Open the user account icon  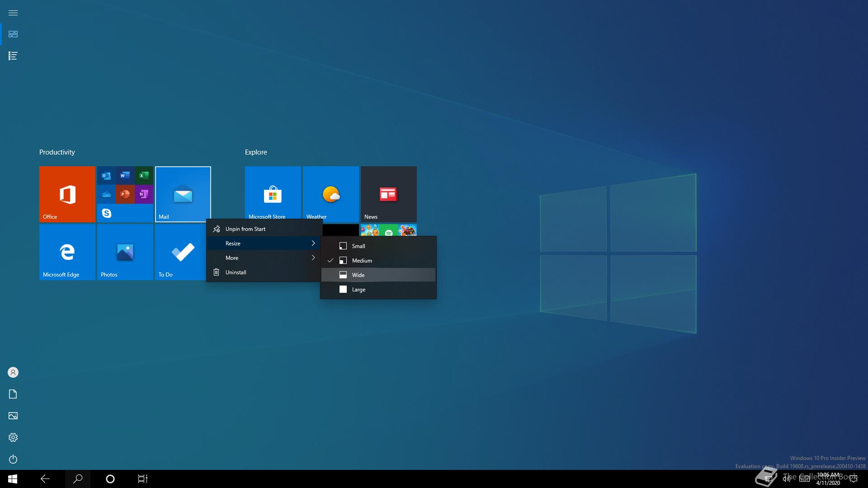13,372
